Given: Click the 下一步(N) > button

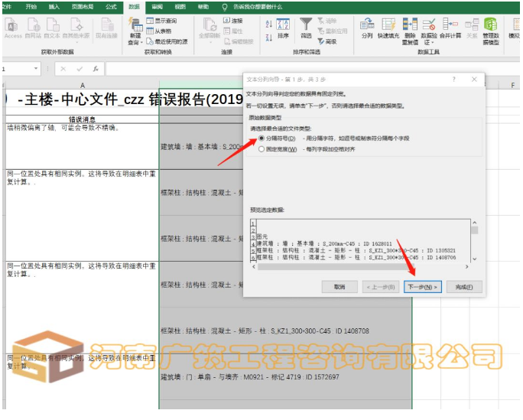Looking at the screenshot, I should coord(423,287).
